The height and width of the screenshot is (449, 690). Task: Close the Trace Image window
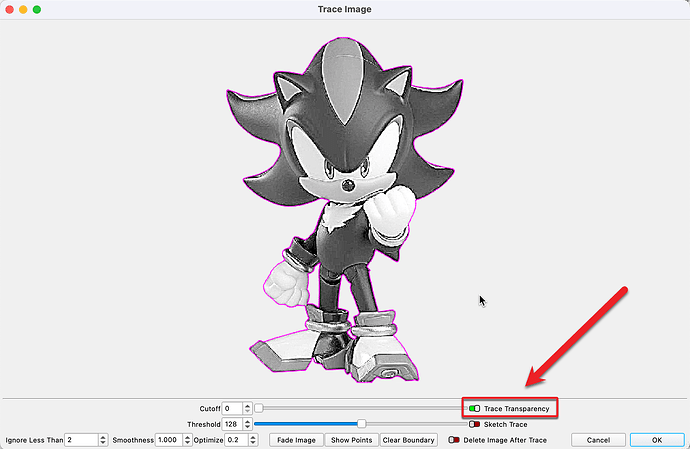[9, 9]
